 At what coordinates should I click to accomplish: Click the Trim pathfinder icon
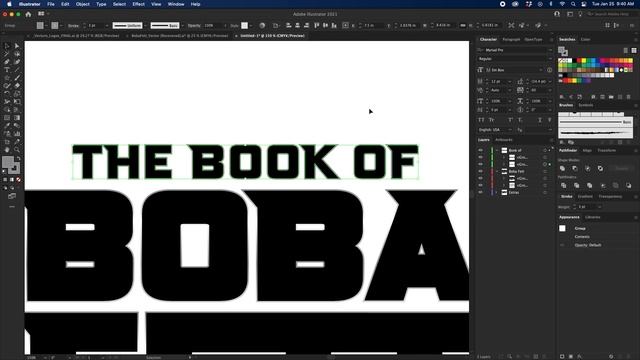point(576,185)
